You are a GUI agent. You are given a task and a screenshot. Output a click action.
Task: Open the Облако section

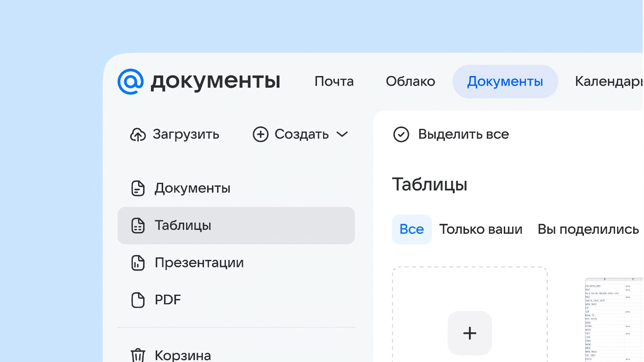point(411,81)
